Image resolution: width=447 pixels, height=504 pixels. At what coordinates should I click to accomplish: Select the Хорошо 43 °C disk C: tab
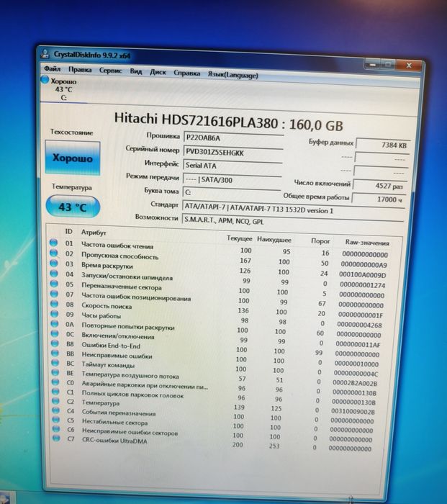(x=63, y=89)
